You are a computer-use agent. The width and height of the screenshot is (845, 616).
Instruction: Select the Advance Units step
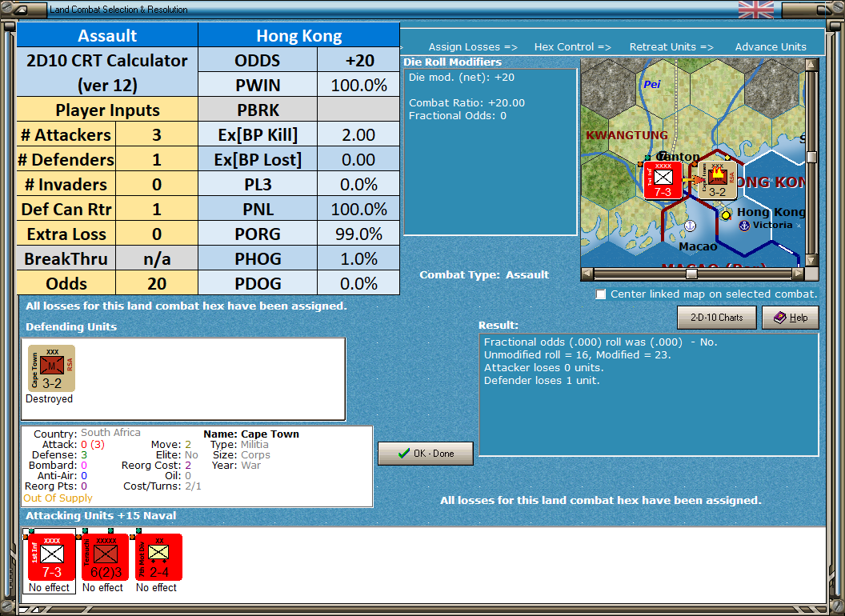(770, 47)
